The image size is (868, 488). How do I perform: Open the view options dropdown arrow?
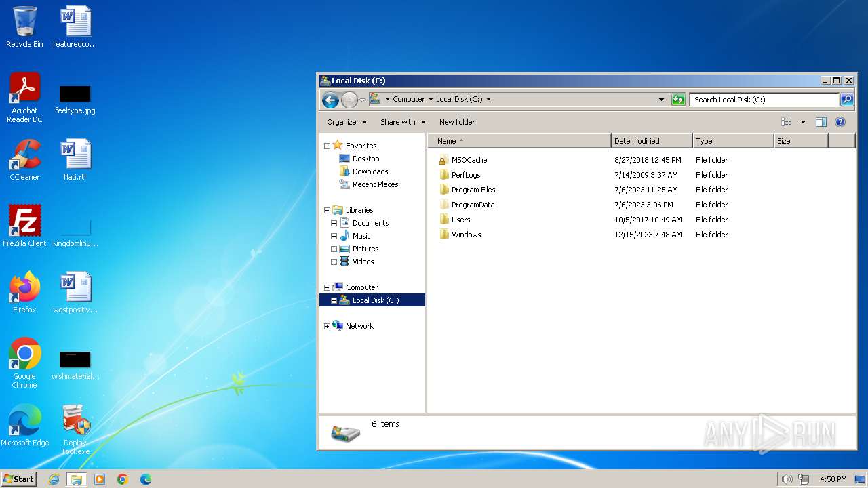coord(803,122)
